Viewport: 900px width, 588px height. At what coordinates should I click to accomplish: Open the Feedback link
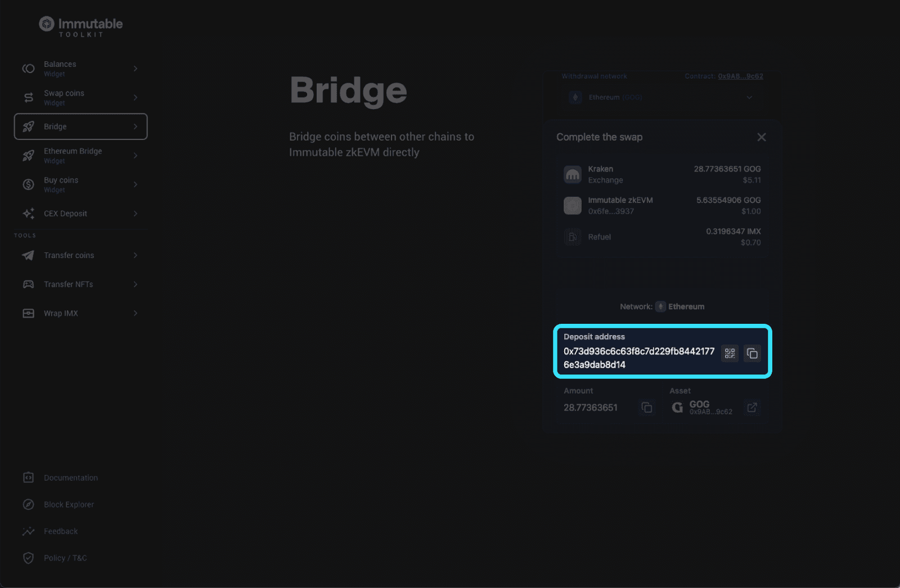pos(61,531)
